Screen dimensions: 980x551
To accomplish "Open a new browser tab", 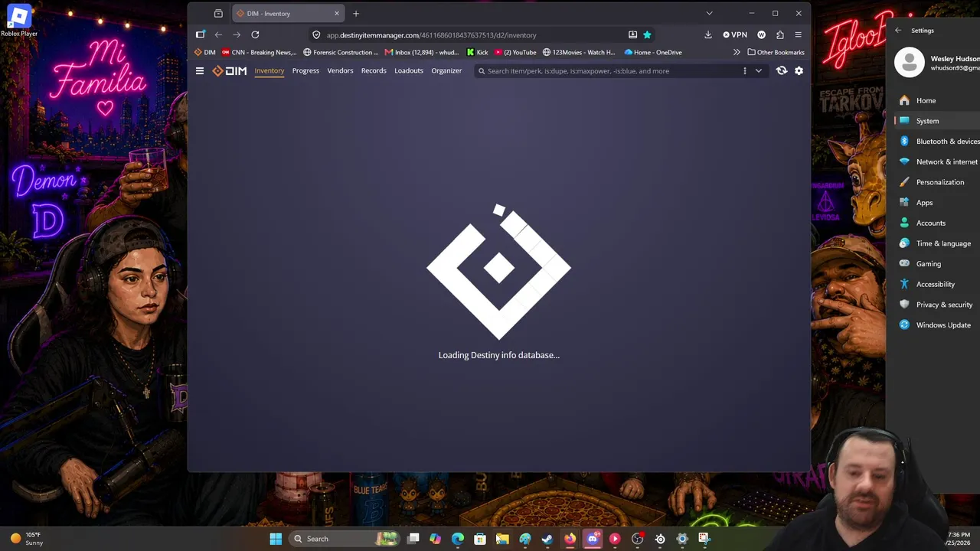I will point(356,13).
